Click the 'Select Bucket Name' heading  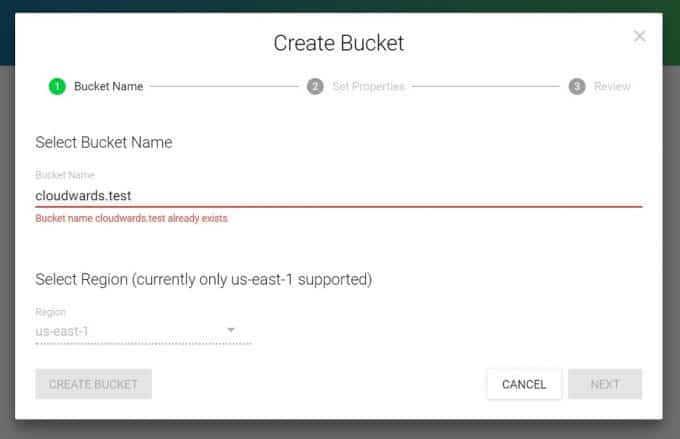point(103,142)
